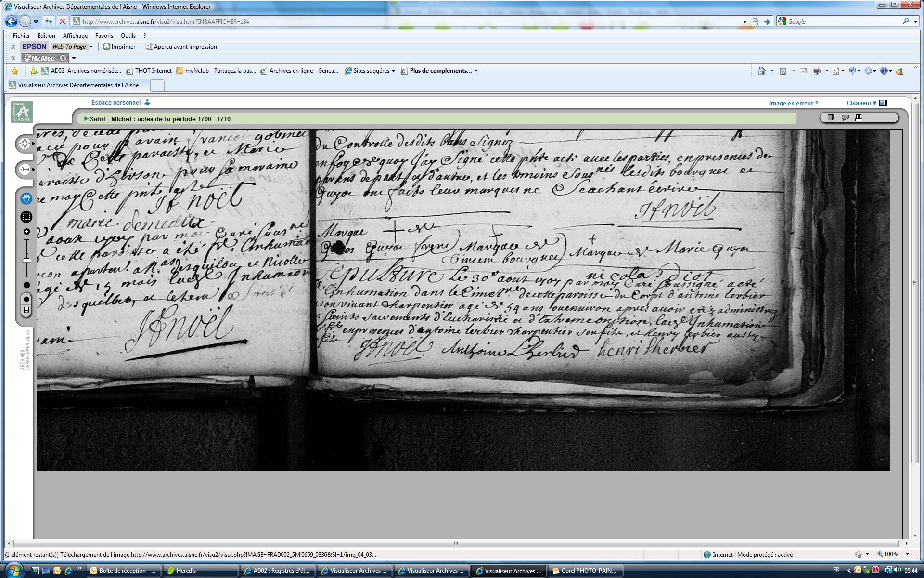This screenshot has width=924, height=578.
Task: Click the save image disk icon
Action: pos(26,310)
